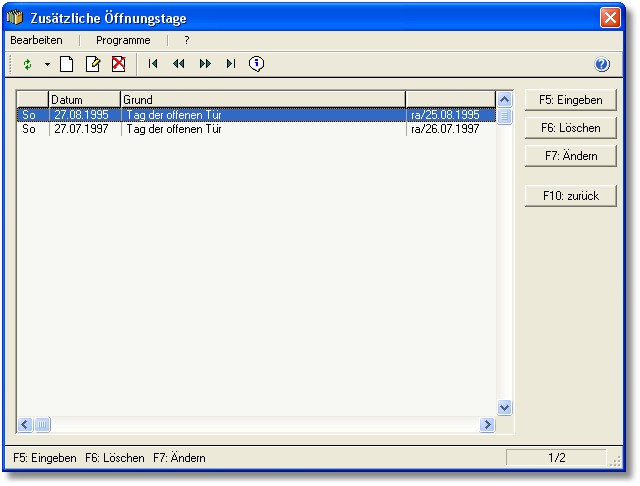The image size is (640, 486).
Task: Click the red X delete record icon
Action: tap(118, 64)
